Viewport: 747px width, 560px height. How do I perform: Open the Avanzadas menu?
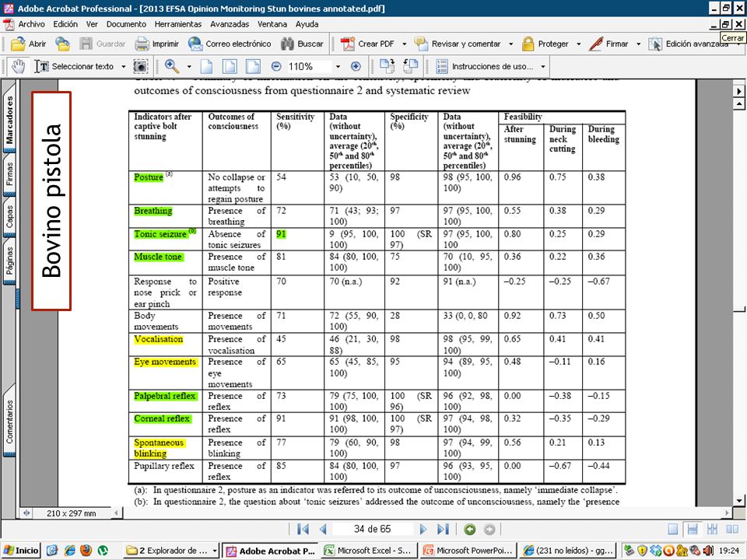pyautogui.click(x=230, y=24)
